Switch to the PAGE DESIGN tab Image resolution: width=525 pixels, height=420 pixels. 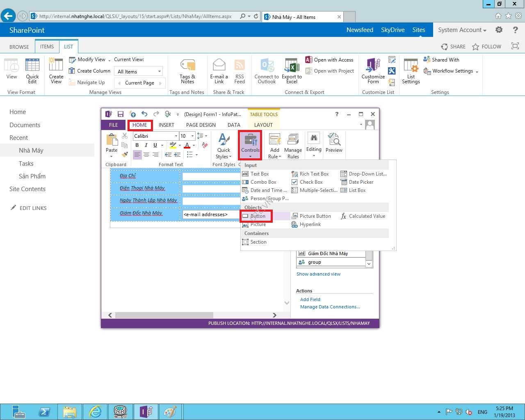pyautogui.click(x=201, y=125)
